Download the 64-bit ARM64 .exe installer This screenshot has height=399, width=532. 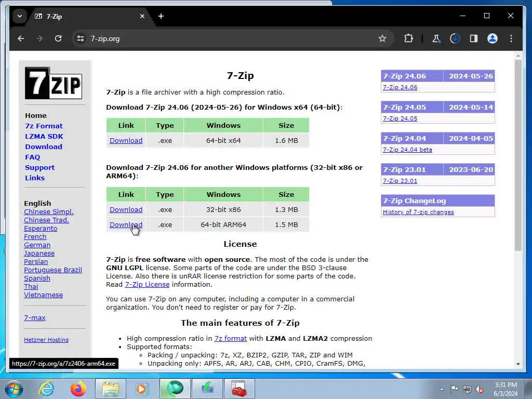click(126, 224)
